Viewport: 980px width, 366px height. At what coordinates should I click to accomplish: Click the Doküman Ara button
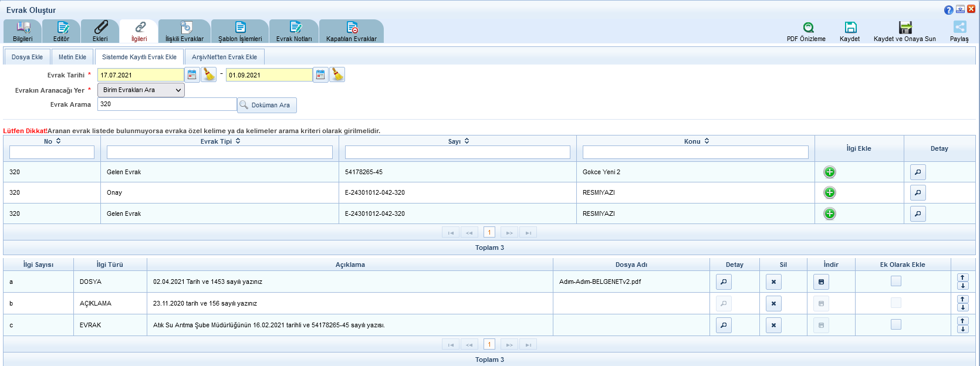(267, 105)
